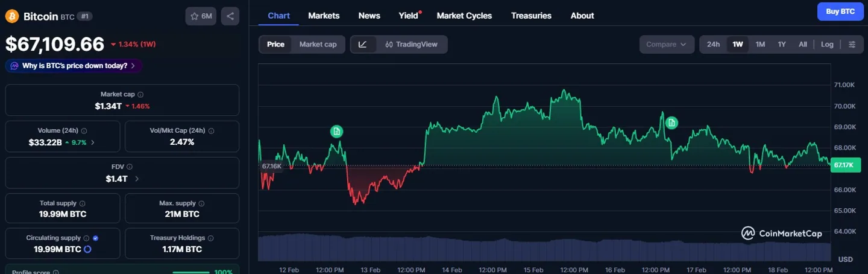
Task: Click the Circulating supply verified badge
Action: point(96,238)
